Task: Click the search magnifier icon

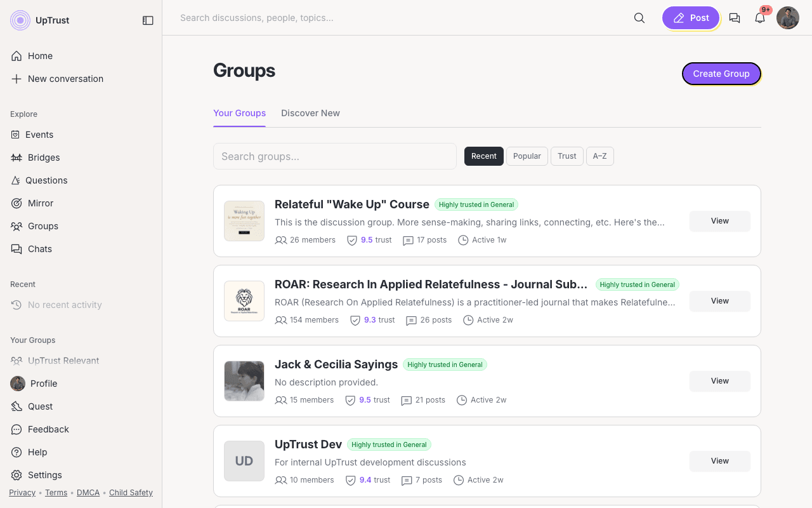Action: (x=639, y=18)
